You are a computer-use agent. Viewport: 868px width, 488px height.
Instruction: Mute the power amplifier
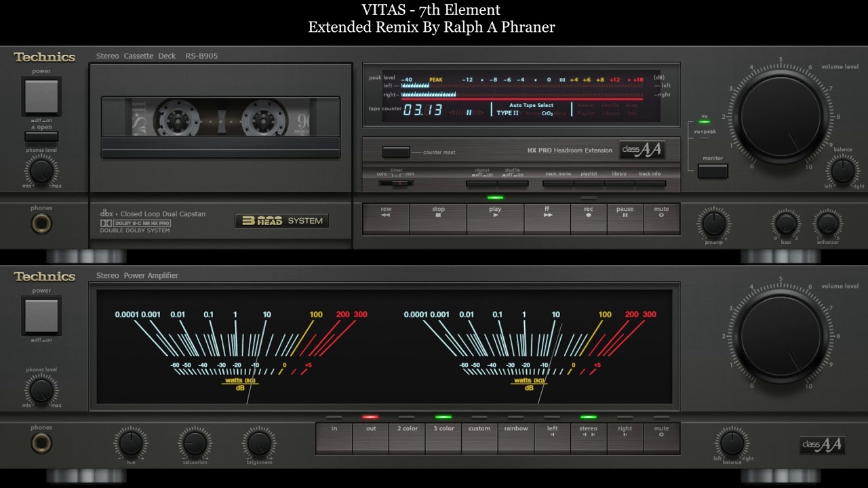tap(661, 438)
